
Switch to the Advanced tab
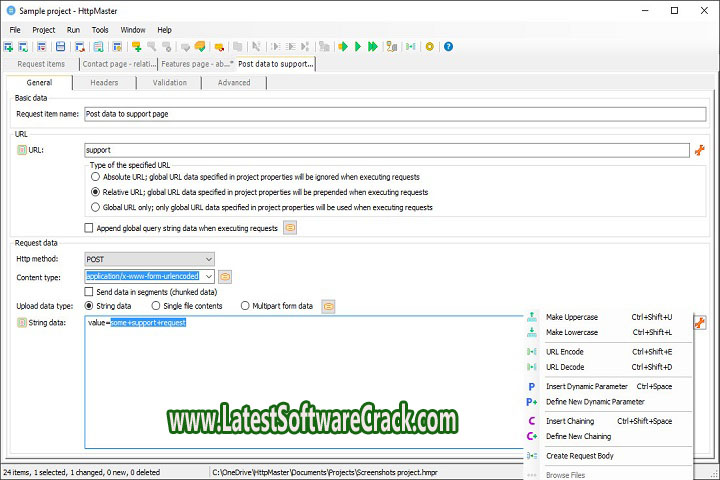234,83
